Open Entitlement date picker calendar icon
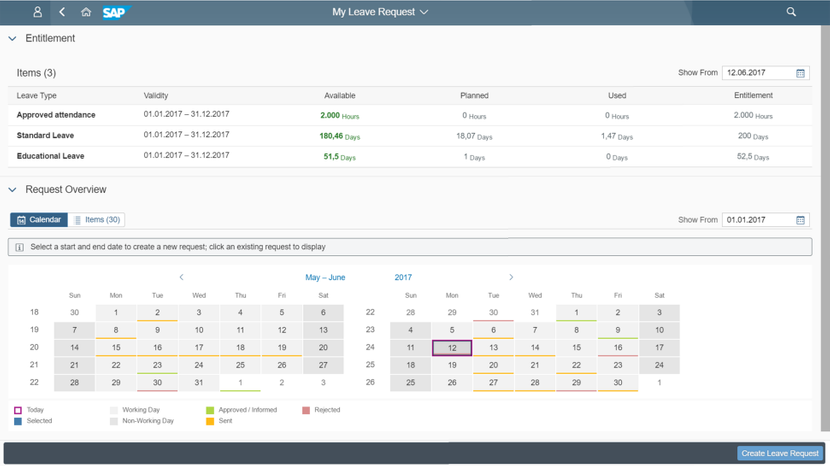 coord(801,73)
